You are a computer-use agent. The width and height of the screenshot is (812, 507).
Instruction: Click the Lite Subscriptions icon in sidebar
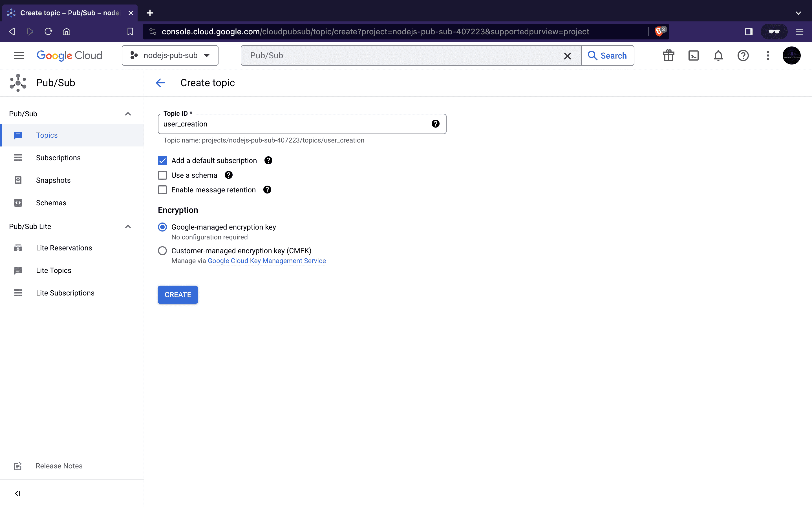pos(17,293)
